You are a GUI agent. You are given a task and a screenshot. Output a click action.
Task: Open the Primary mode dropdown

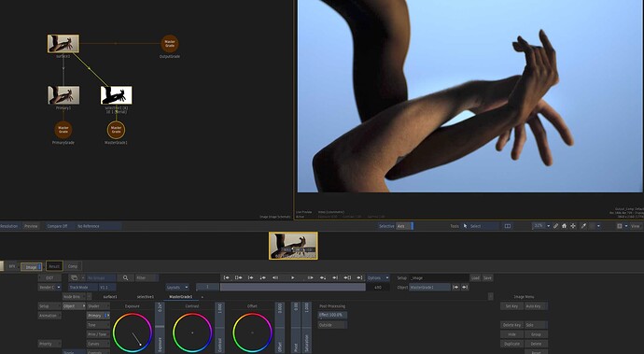(98, 316)
